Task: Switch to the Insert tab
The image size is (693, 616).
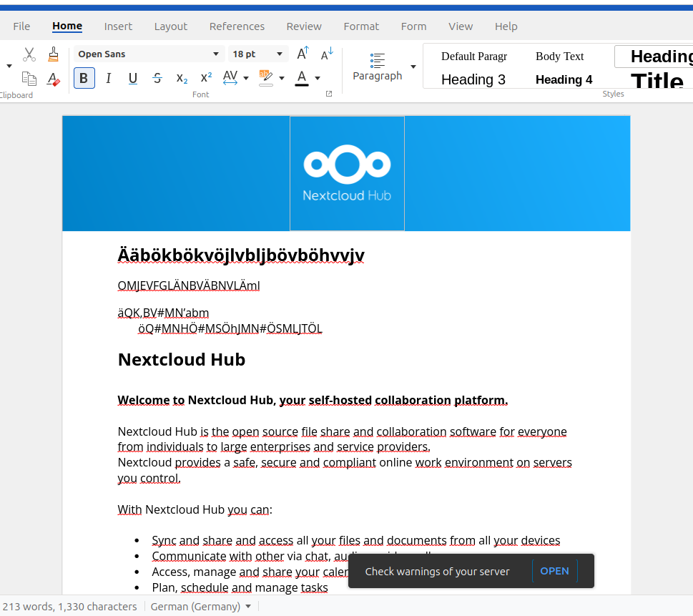Action: click(118, 26)
